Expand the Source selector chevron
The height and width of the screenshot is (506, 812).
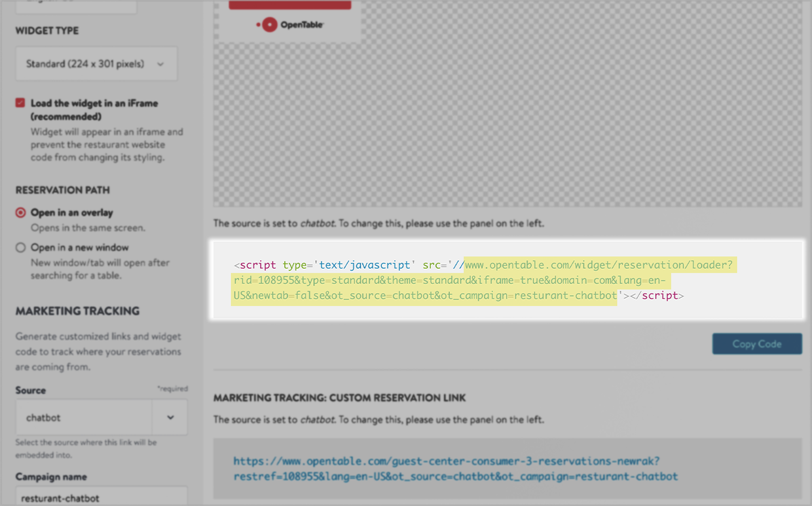point(170,417)
